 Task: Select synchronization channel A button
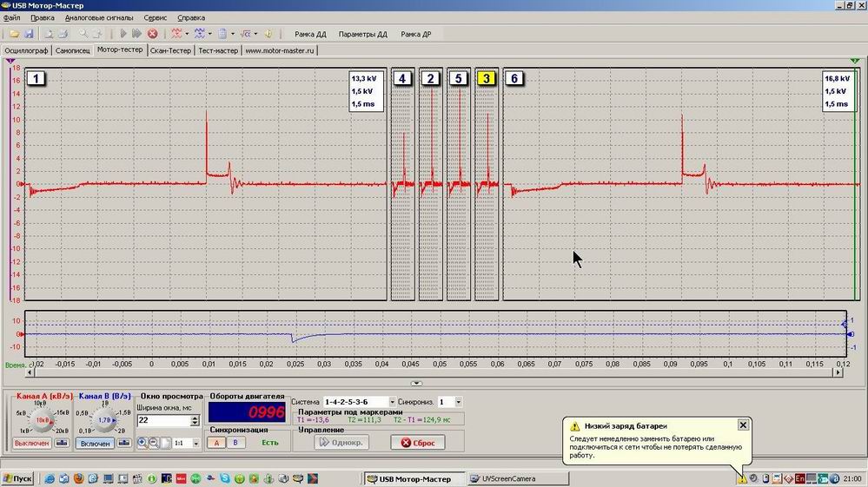(x=216, y=442)
